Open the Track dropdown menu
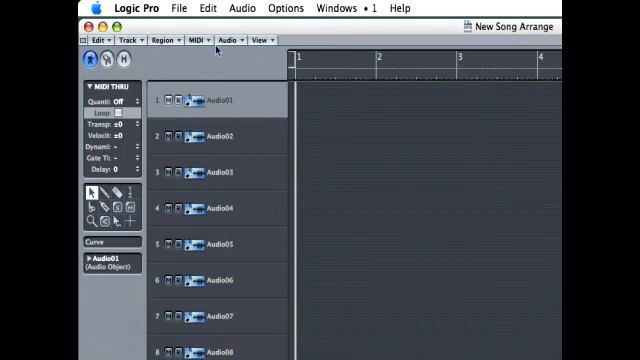Viewport: 640px width, 360px height. point(131,40)
